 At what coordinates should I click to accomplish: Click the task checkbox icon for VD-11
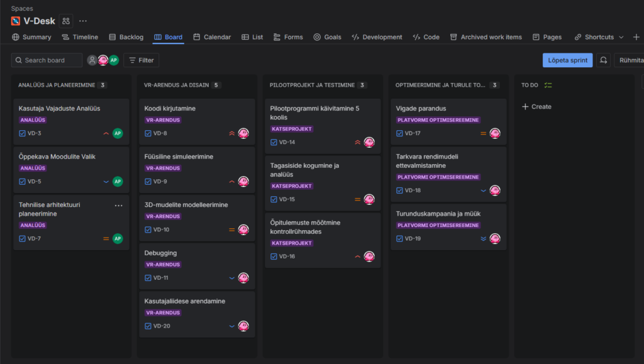pyautogui.click(x=148, y=278)
